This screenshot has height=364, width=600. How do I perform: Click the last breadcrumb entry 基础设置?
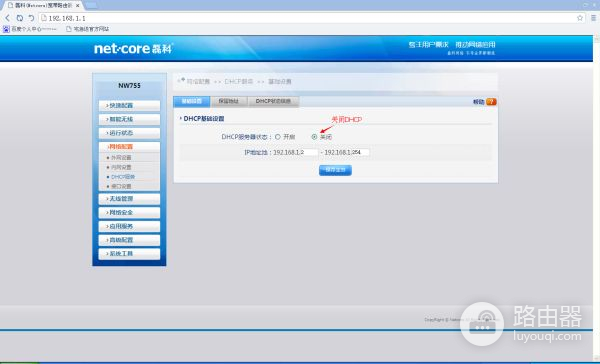click(x=280, y=82)
